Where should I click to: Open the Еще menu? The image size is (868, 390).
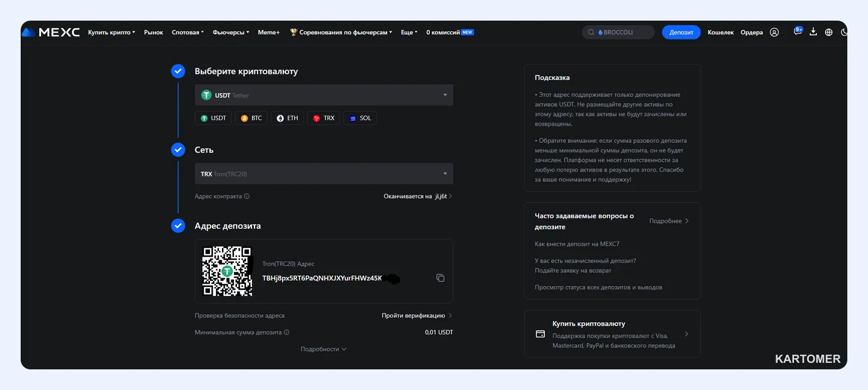click(x=409, y=33)
